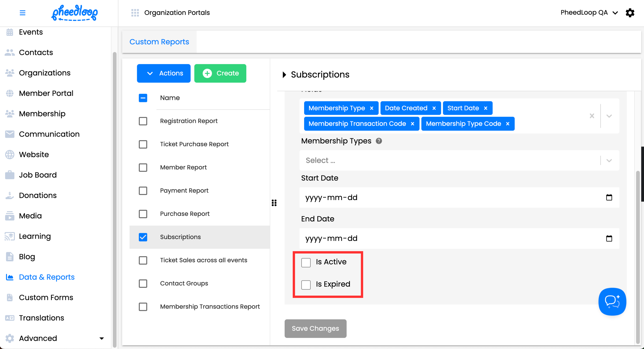Check the Is Expired checkbox
Image resolution: width=644 pixels, height=349 pixels.
[x=306, y=285]
